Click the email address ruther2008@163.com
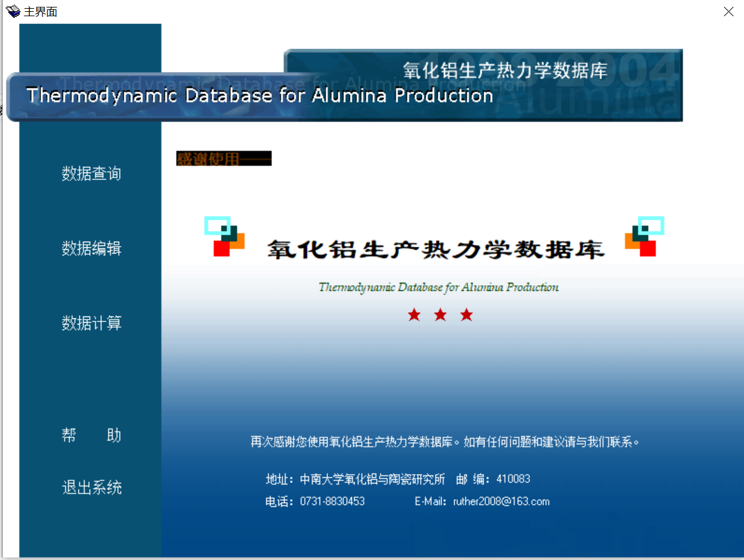Screen dimensions: 744x560 click(501, 501)
